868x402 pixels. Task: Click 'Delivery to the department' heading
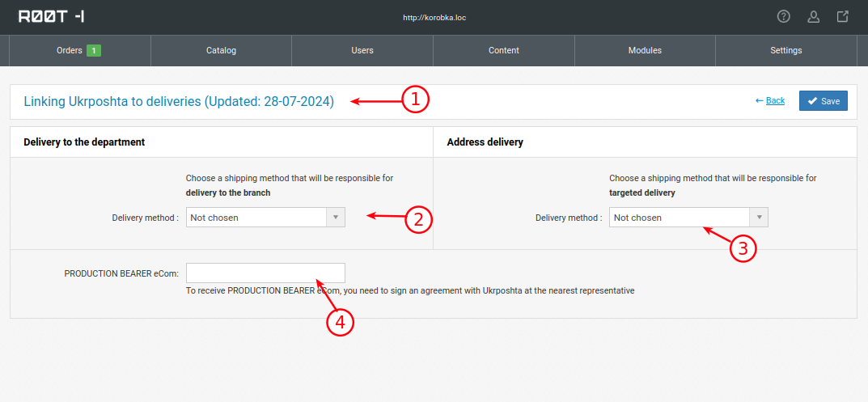coord(84,142)
